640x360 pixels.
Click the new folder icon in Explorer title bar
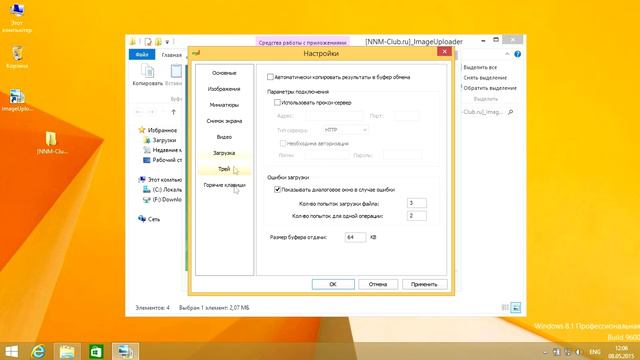(158, 41)
